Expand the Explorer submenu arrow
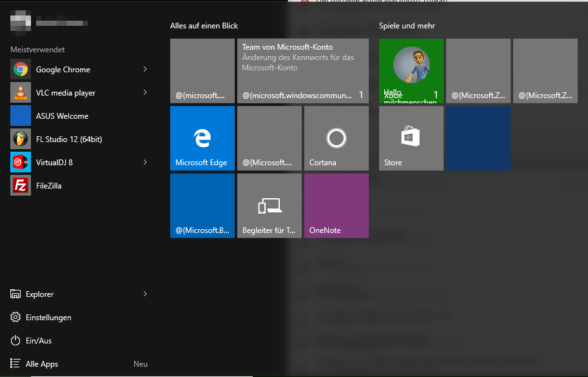The image size is (588, 377). (145, 294)
